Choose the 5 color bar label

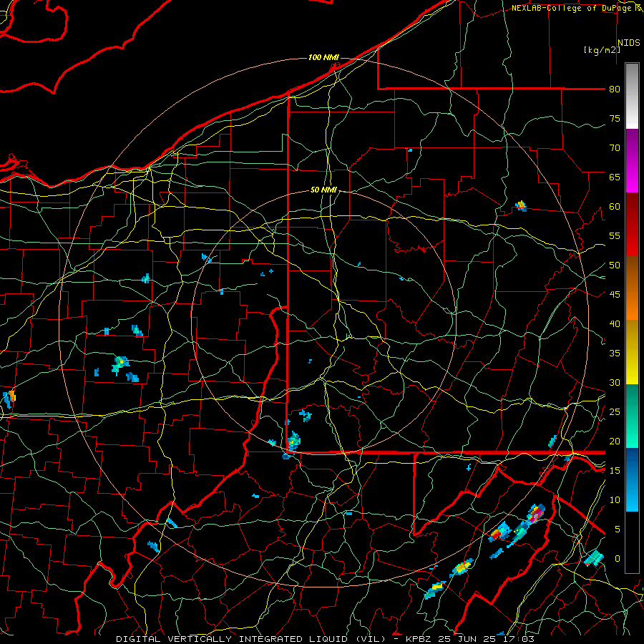(x=617, y=530)
